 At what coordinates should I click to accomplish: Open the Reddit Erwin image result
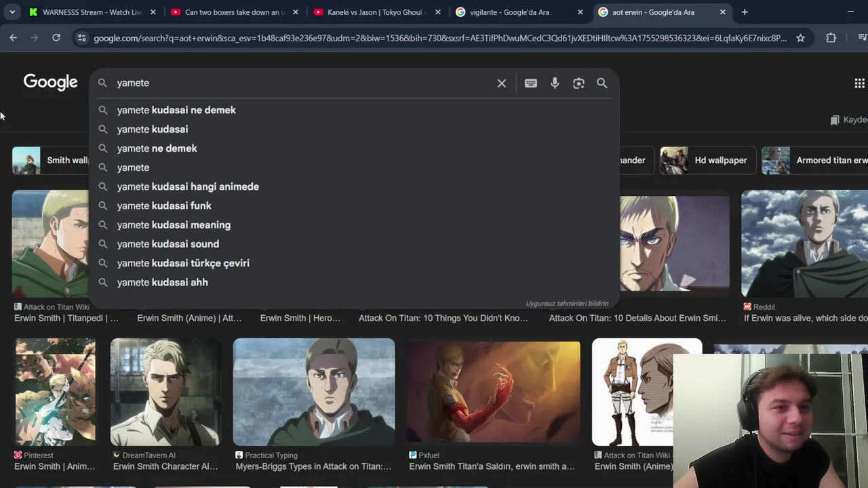(804, 244)
